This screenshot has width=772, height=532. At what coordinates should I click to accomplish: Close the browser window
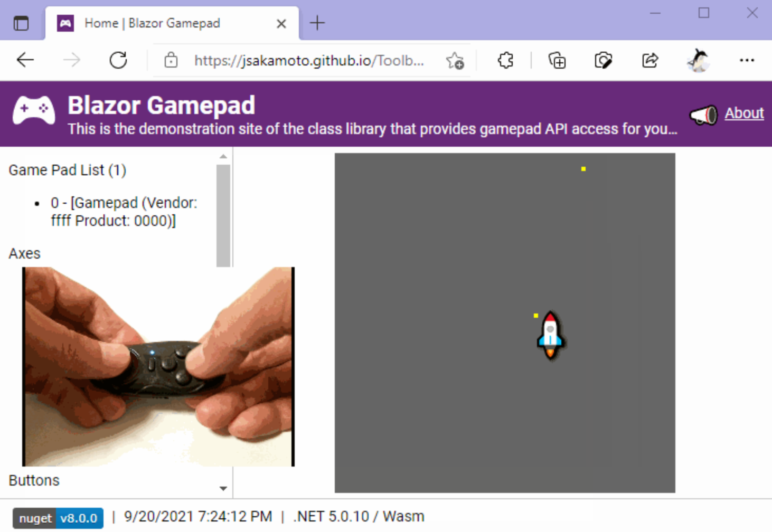[x=752, y=13]
